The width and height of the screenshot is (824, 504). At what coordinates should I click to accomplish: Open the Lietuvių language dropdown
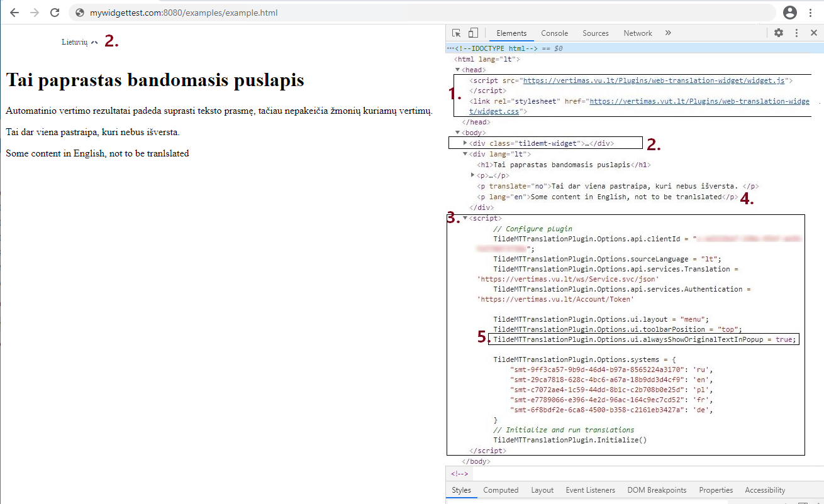pyautogui.click(x=79, y=42)
